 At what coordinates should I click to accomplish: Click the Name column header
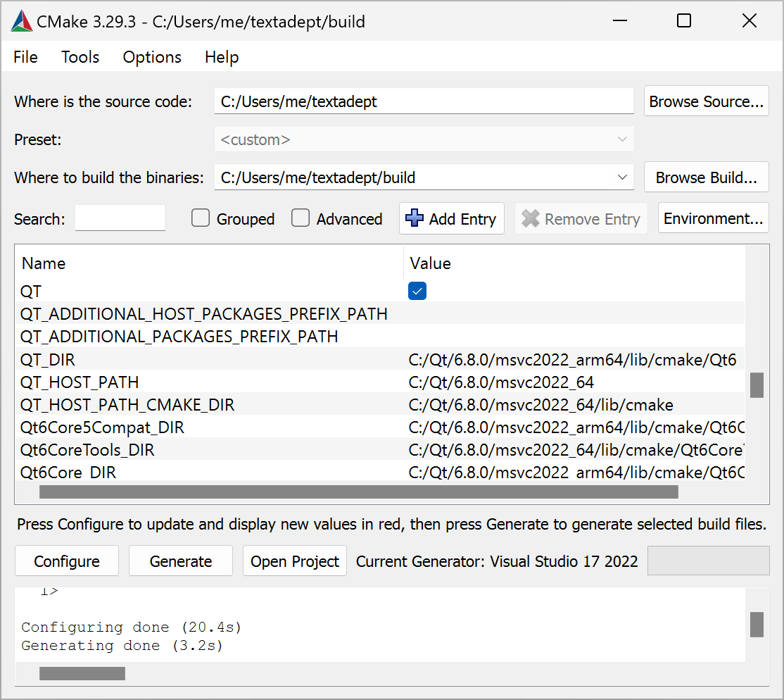tap(209, 263)
